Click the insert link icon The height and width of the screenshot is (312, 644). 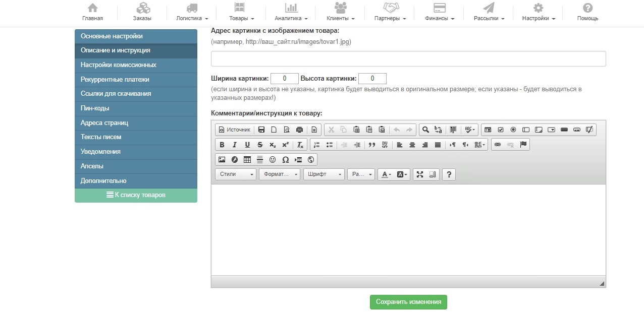[498, 145]
